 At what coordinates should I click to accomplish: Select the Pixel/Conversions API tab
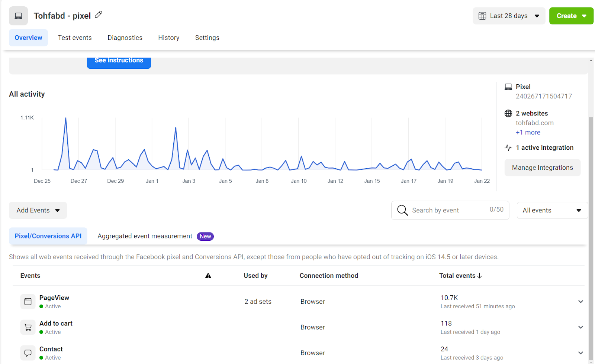(x=48, y=236)
